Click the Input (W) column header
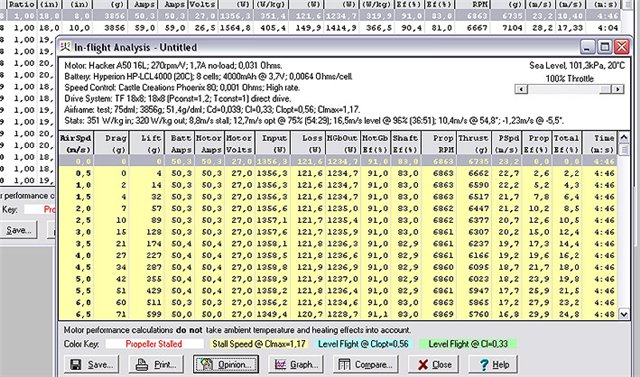The height and width of the screenshot is (377, 640). [x=273, y=144]
